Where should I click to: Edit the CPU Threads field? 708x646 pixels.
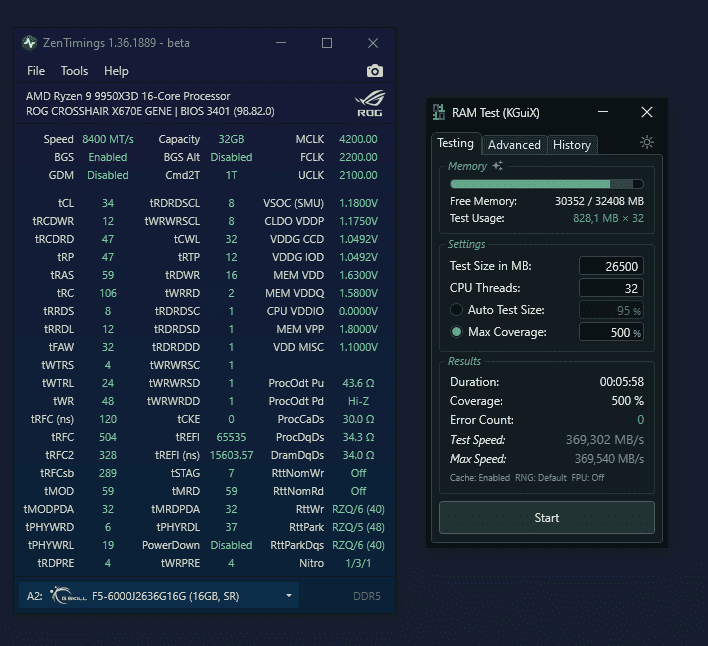[x=611, y=288]
